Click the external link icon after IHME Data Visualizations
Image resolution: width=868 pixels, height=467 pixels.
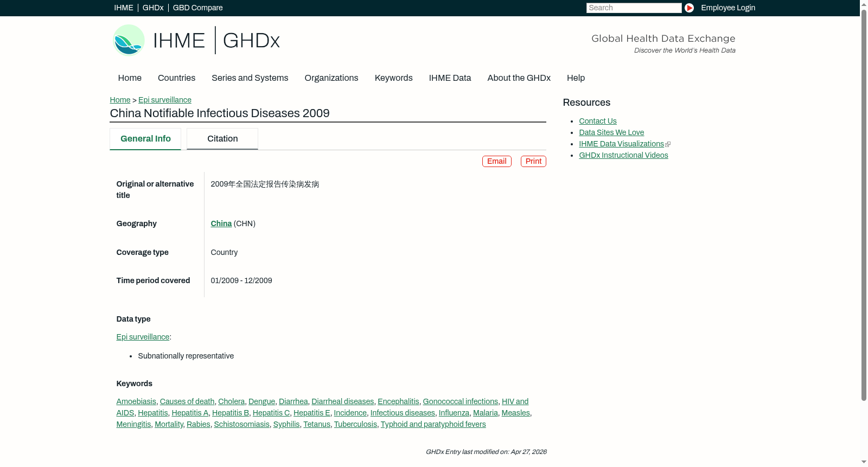point(668,144)
